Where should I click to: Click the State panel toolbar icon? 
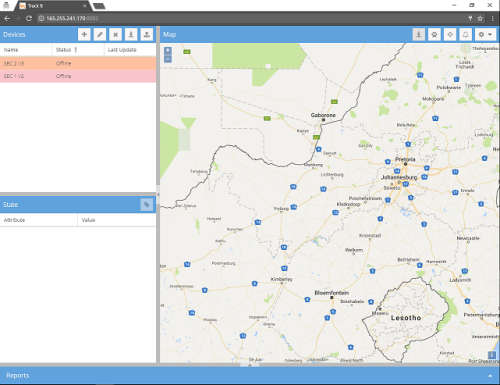click(x=146, y=204)
